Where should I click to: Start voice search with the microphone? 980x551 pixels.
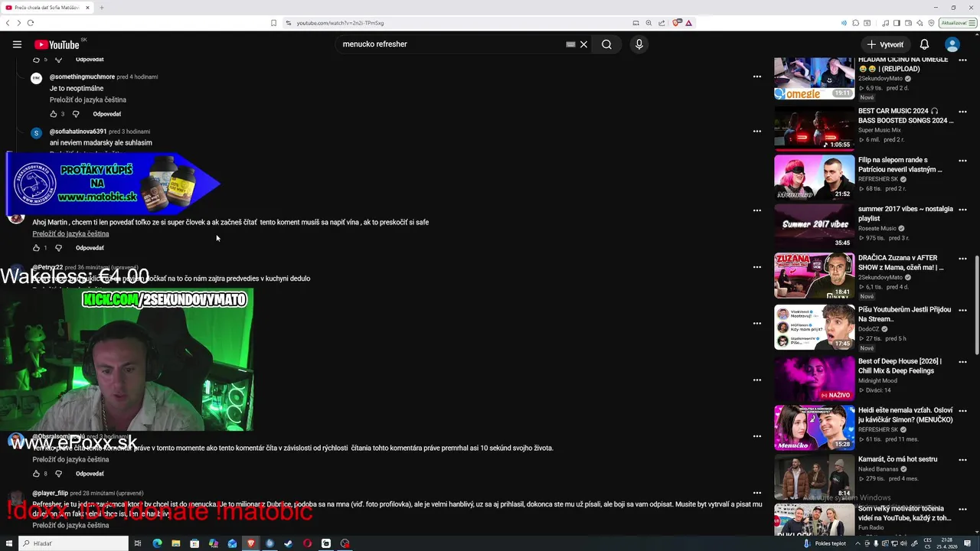(x=639, y=44)
